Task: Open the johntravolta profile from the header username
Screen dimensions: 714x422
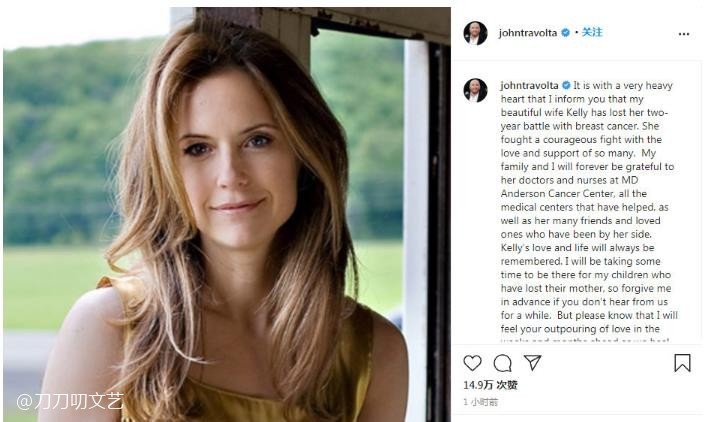Action: click(528, 33)
